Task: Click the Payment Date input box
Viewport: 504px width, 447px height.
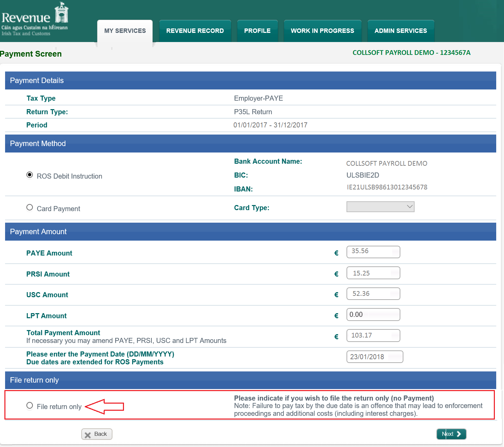Action: [x=374, y=357]
